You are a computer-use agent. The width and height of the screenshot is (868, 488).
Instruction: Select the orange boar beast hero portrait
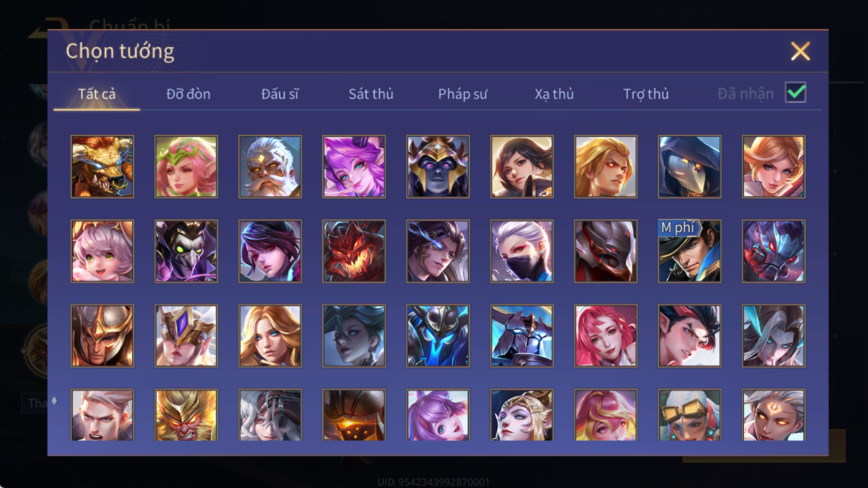click(x=102, y=167)
